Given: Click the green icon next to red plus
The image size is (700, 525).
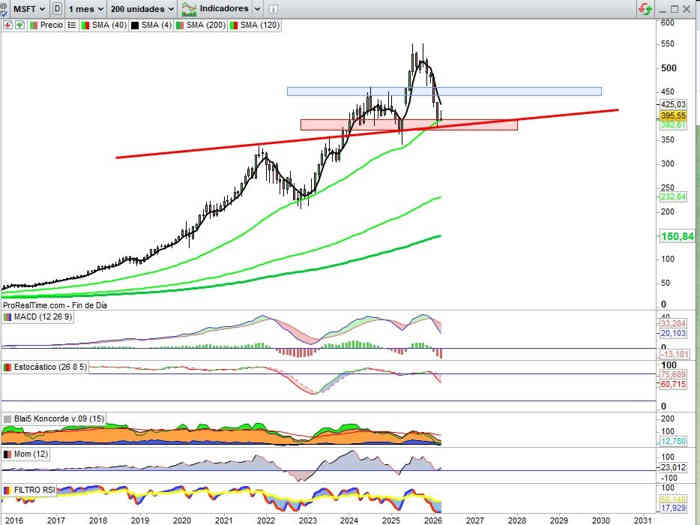Looking at the screenshot, I should pos(19,23).
